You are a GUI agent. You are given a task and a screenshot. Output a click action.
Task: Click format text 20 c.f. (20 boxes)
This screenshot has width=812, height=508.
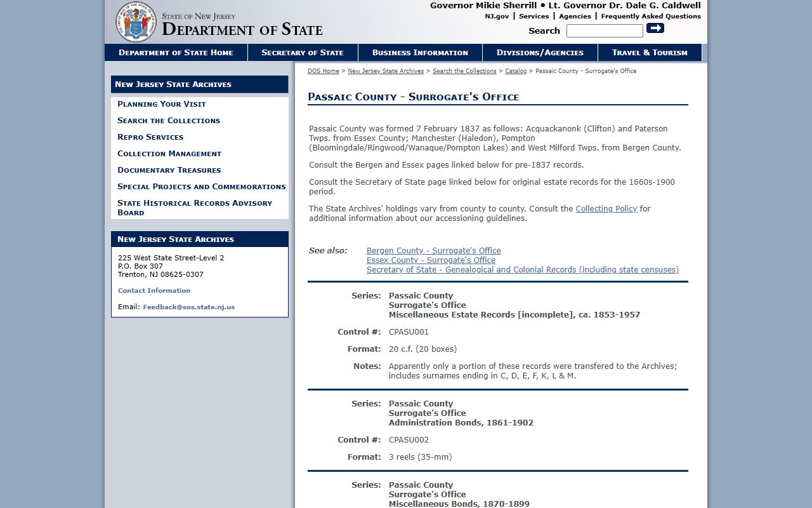tap(422, 349)
